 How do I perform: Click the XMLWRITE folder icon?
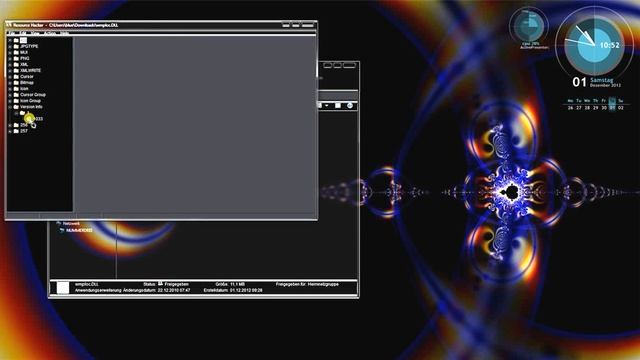pos(16,71)
